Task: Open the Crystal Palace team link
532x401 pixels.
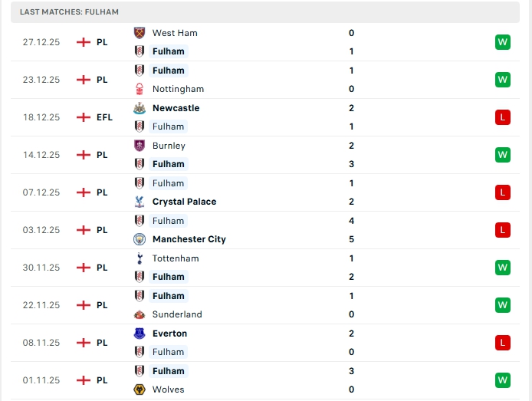Action: [x=184, y=202]
